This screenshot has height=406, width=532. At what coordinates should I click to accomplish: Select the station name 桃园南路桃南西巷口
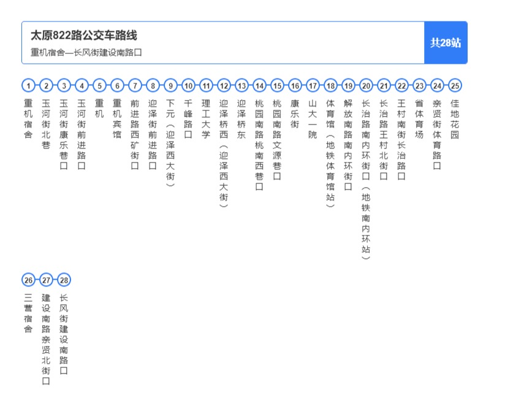click(x=259, y=145)
